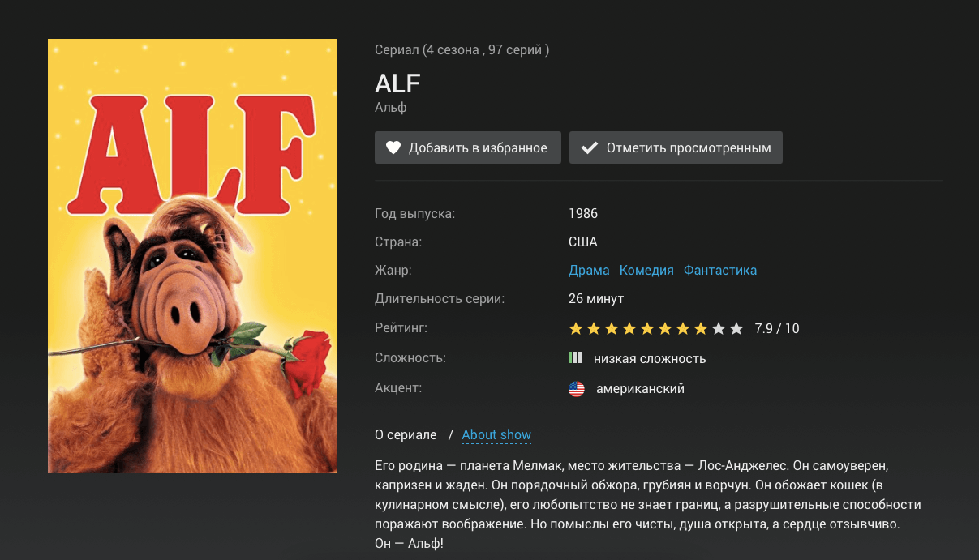This screenshot has width=979, height=560.
Task: Select the third rating star
Action: pyautogui.click(x=612, y=329)
